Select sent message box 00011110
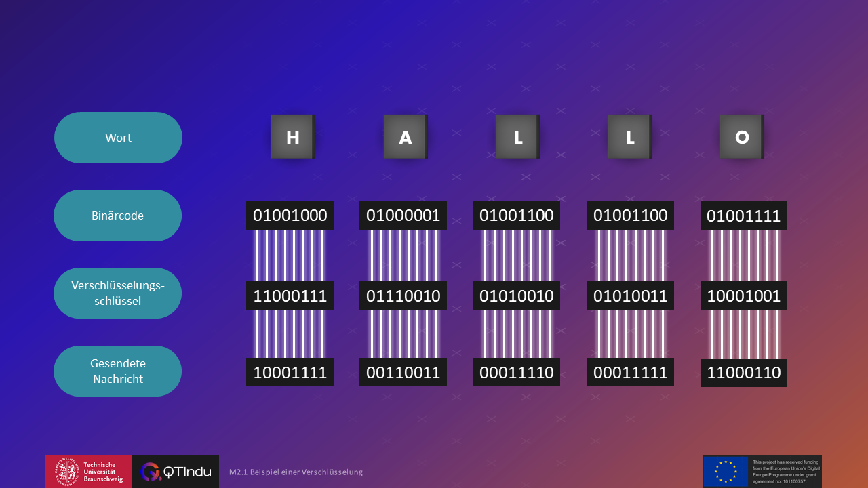The image size is (868, 488). pyautogui.click(x=517, y=372)
